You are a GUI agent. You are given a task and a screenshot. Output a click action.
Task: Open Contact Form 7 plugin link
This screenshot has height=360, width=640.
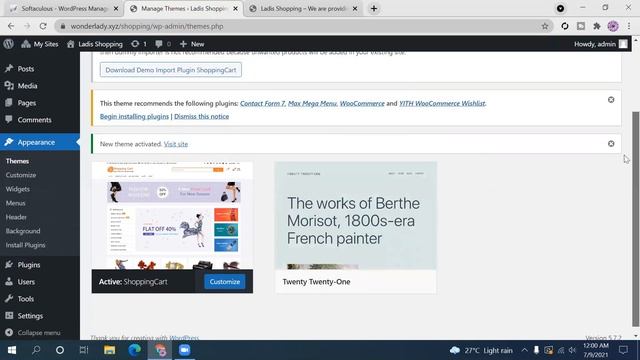262,103
